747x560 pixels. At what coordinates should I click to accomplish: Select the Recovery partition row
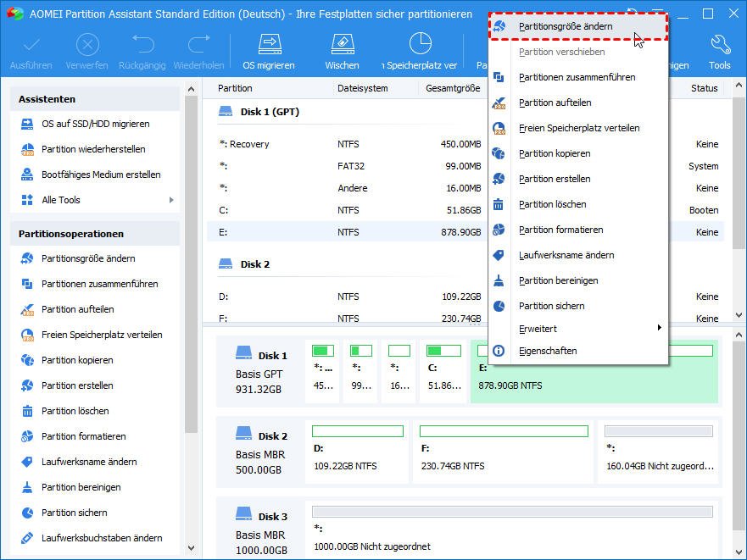466,144
